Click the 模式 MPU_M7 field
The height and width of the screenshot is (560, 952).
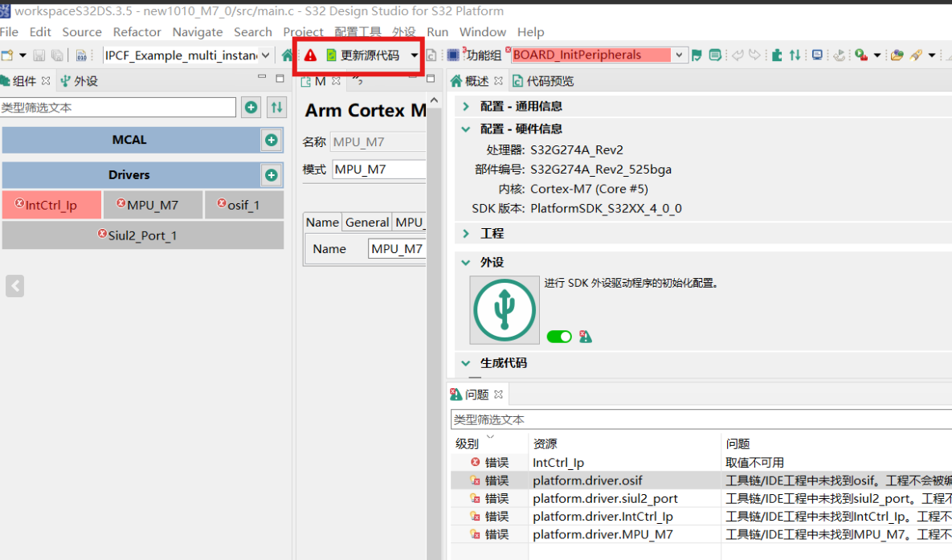[379, 170]
